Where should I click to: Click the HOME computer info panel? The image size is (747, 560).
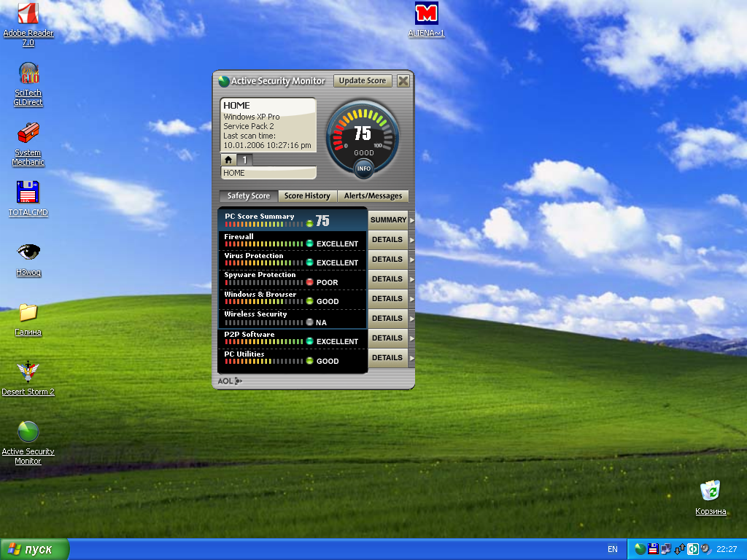tap(268, 125)
